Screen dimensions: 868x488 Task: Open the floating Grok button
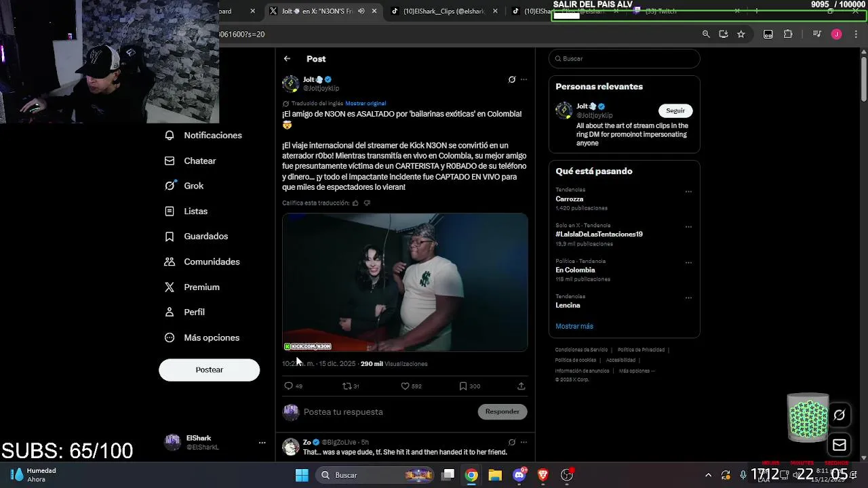pyautogui.click(x=840, y=415)
